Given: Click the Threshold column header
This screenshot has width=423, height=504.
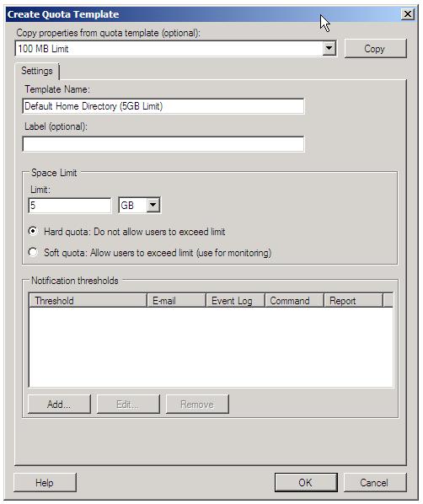Looking at the screenshot, I should pos(88,301).
